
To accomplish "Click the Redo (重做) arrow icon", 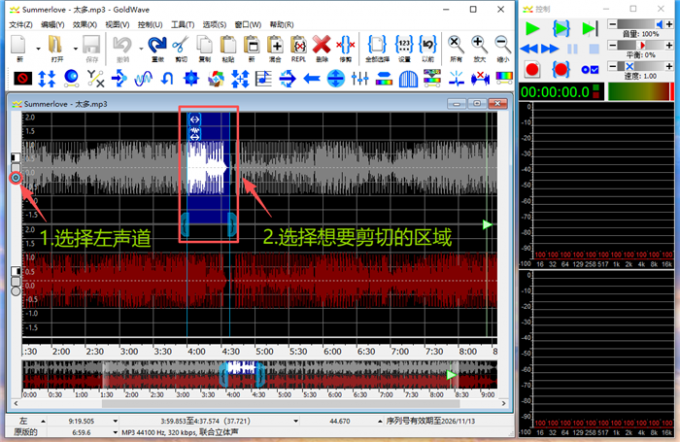I will 156,44.
